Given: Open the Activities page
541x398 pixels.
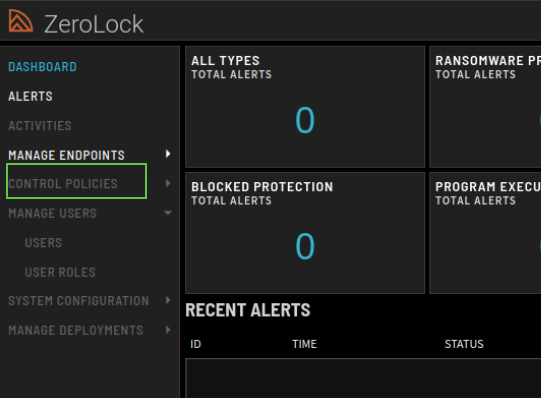Looking at the screenshot, I should click(40, 126).
